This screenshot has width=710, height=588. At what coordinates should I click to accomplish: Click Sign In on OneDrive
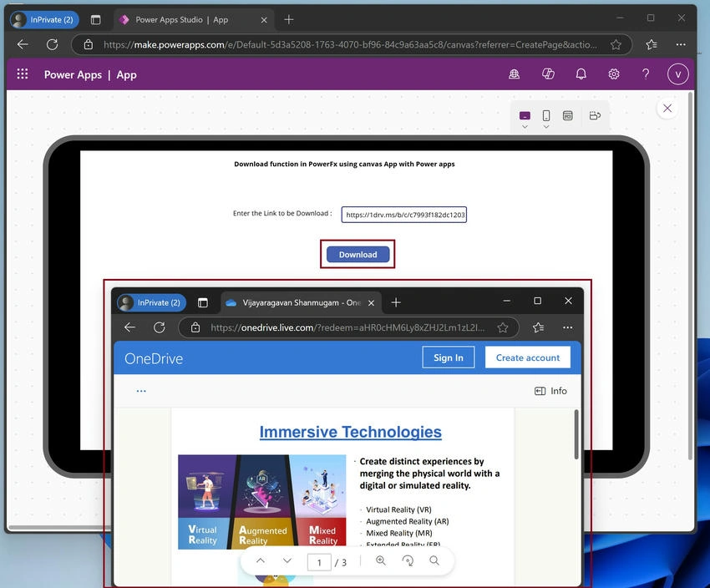click(x=449, y=357)
